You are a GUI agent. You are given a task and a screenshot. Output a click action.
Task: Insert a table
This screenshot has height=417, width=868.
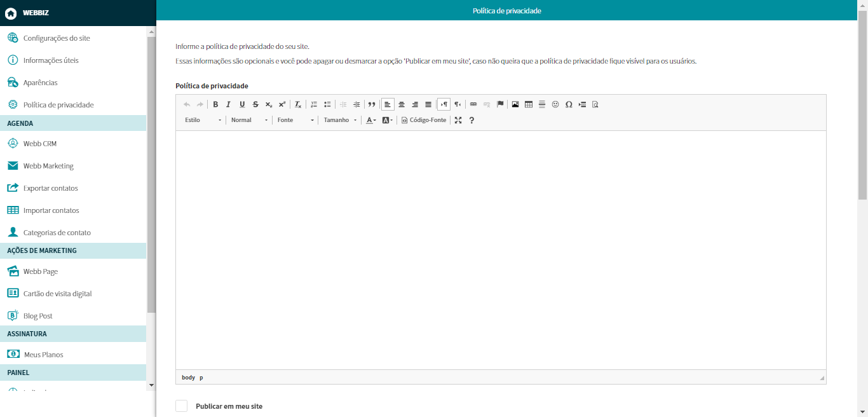click(529, 104)
